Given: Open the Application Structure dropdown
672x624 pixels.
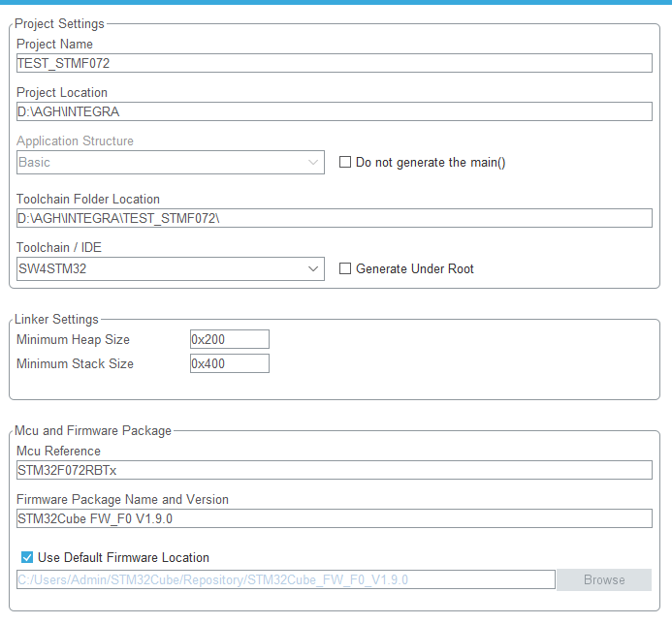Looking at the screenshot, I should tap(171, 163).
